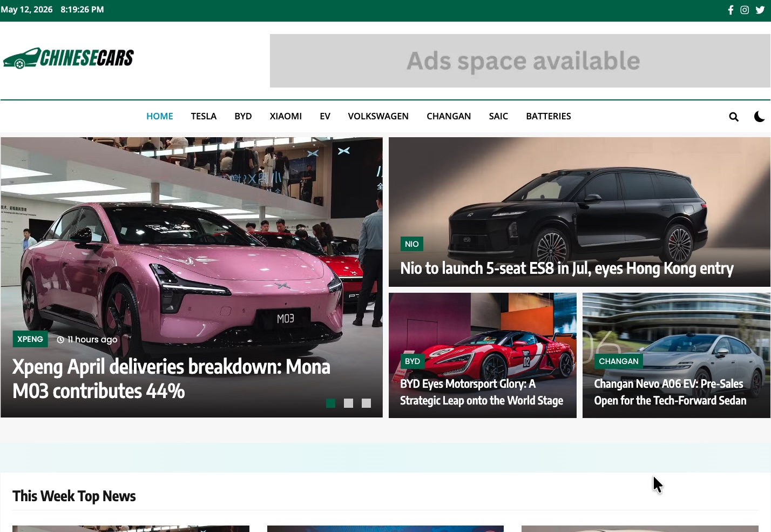Image resolution: width=771 pixels, height=532 pixels.
Task: Open Xpeng April deliveries breakdown headline
Action: point(172,379)
